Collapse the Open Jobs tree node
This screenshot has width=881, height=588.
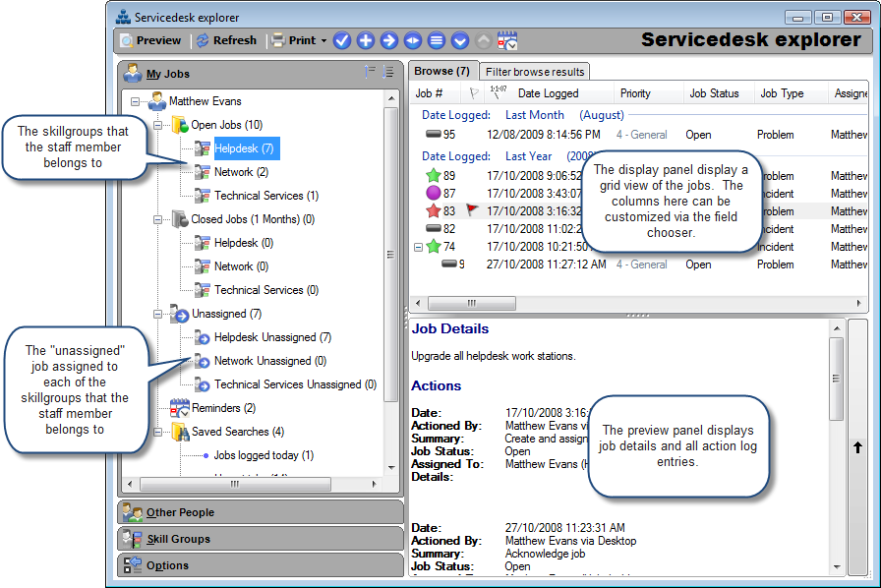(158, 125)
